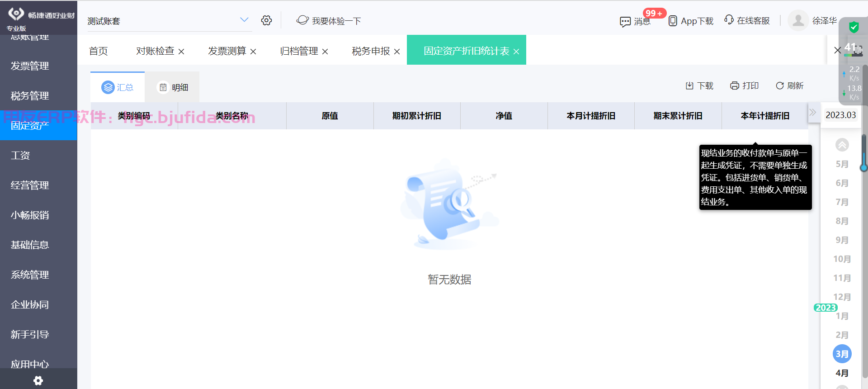Screen dimensions: 868x389
Task: Click the 净值 column header
Action: (x=504, y=116)
